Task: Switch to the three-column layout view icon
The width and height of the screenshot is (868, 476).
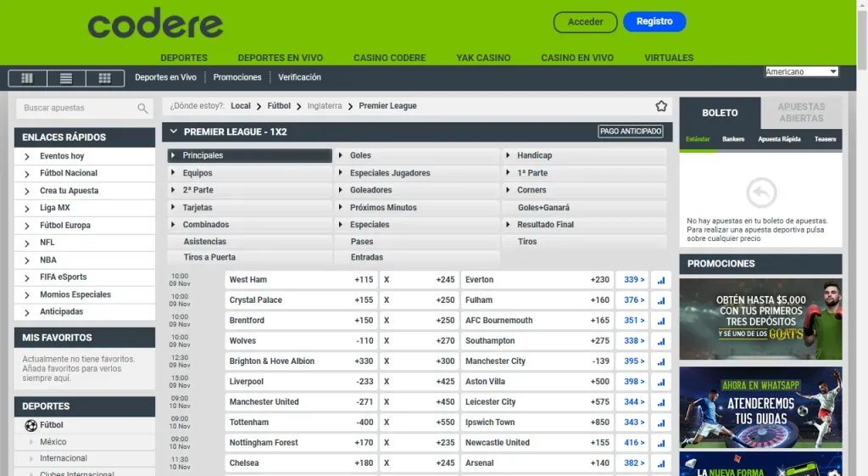Action: 27,78
